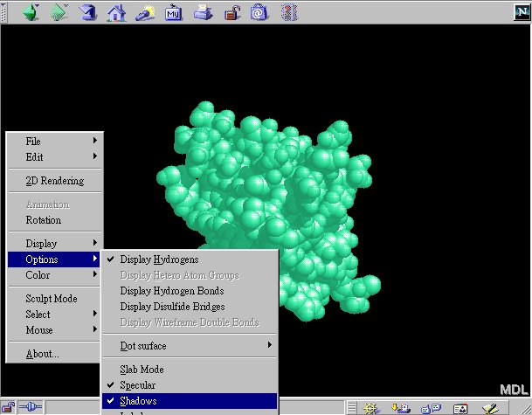Screen dimensions: 532x415
Task: Open the Shop bag icon
Action: click(259, 13)
